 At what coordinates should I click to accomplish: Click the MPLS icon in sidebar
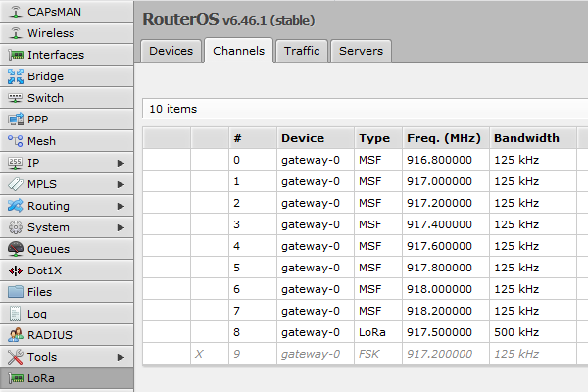(16, 184)
